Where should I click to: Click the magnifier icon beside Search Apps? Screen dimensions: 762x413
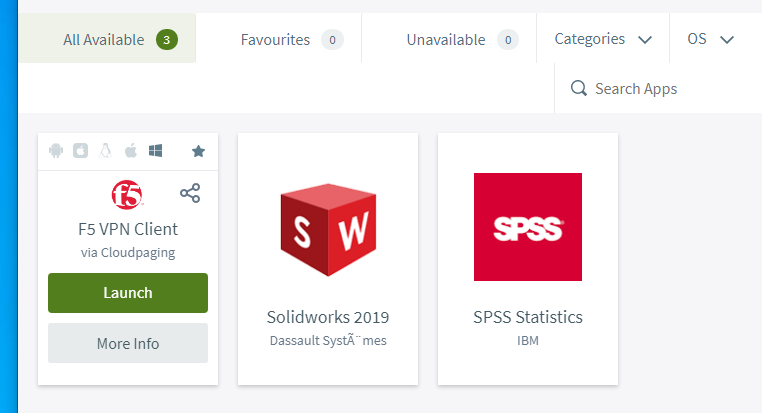pyautogui.click(x=578, y=89)
